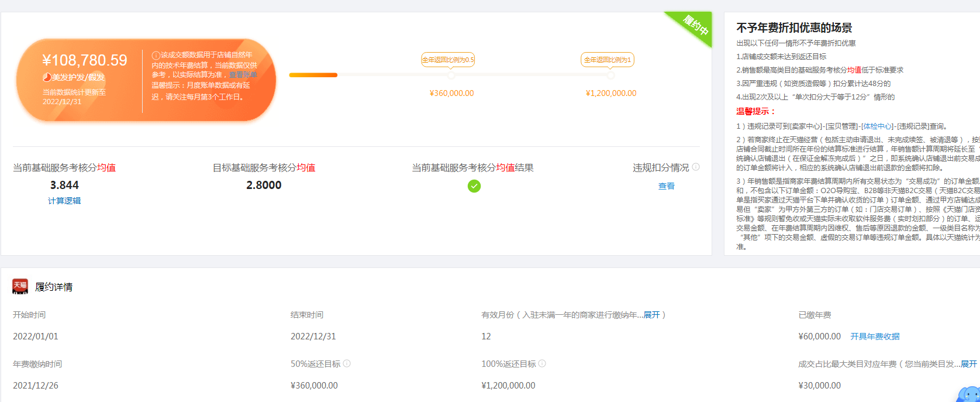Click the info icon next to 100%返还目标
980x402 pixels.
pos(542,363)
